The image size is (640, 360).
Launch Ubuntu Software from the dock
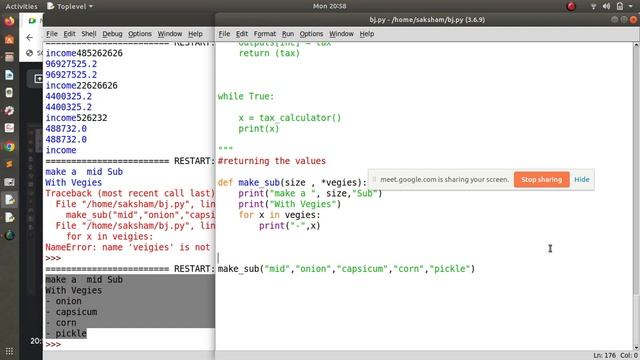tap(9, 39)
